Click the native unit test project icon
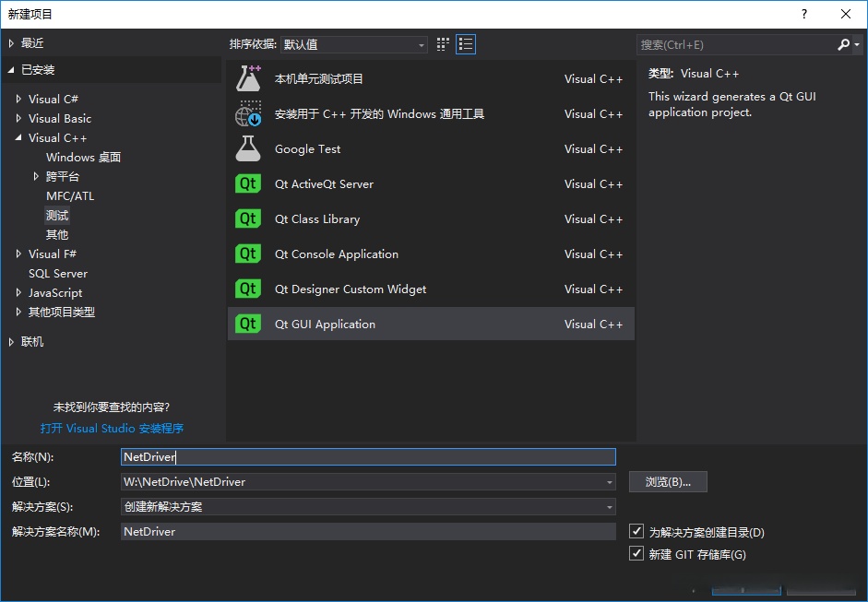 (248, 78)
